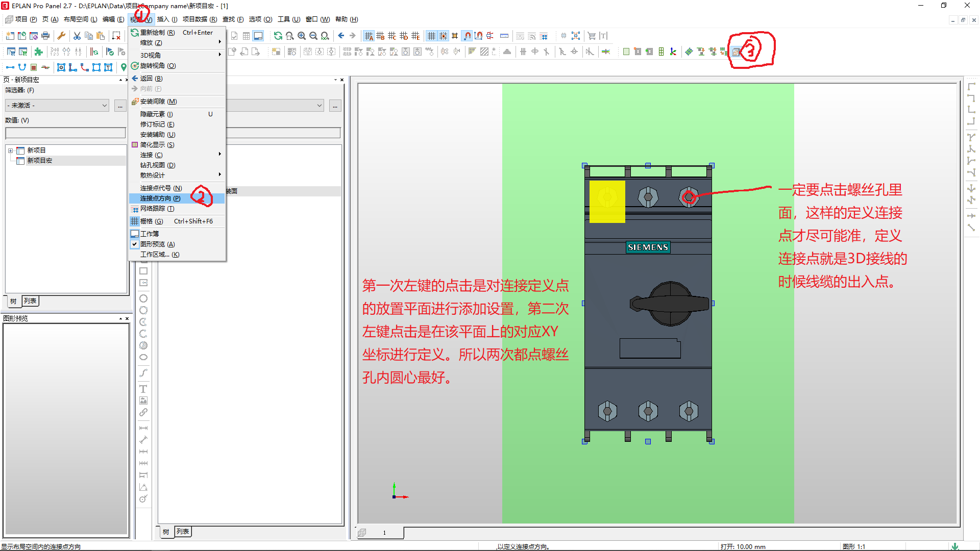Toggle the grid display icon in toolbar
This screenshot has width=980, height=551.
(433, 36)
